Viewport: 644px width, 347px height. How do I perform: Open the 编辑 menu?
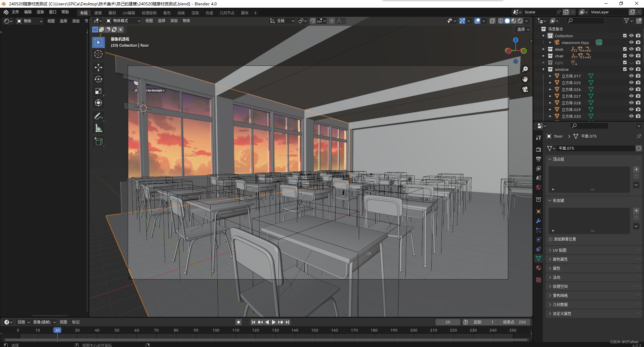coord(28,12)
